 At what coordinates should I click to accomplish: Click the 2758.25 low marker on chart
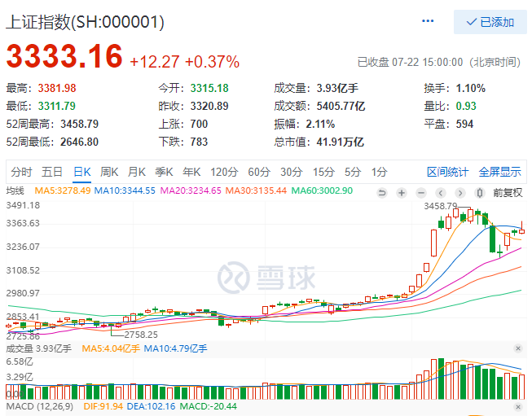coord(141,335)
